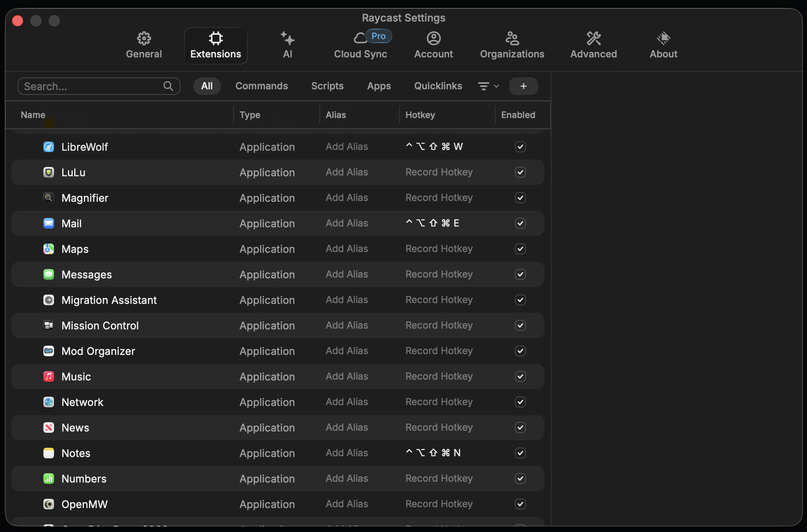The width and height of the screenshot is (807, 532).
Task: Click the Hotkey column header
Action: [x=420, y=115]
